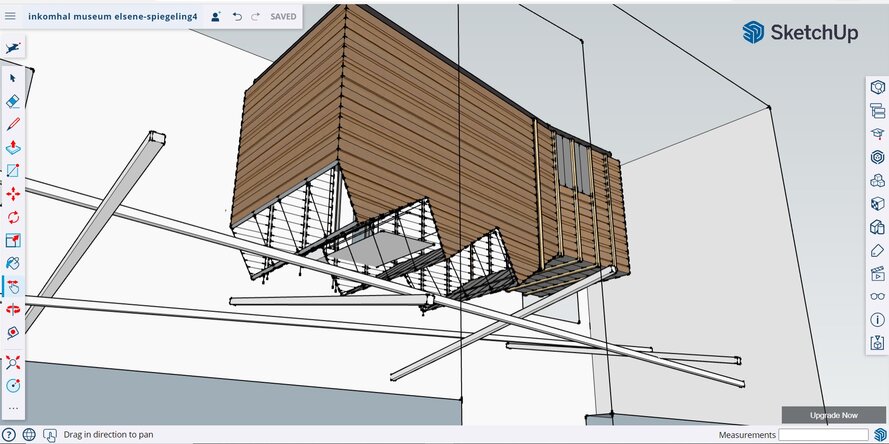
Task: Click the SketchUp logo
Action: pyautogui.click(x=800, y=32)
